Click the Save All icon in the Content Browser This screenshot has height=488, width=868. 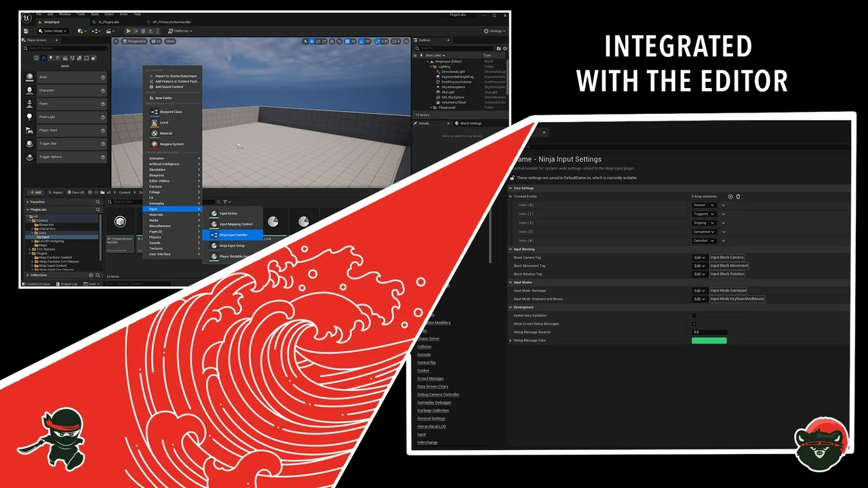[x=77, y=192]
